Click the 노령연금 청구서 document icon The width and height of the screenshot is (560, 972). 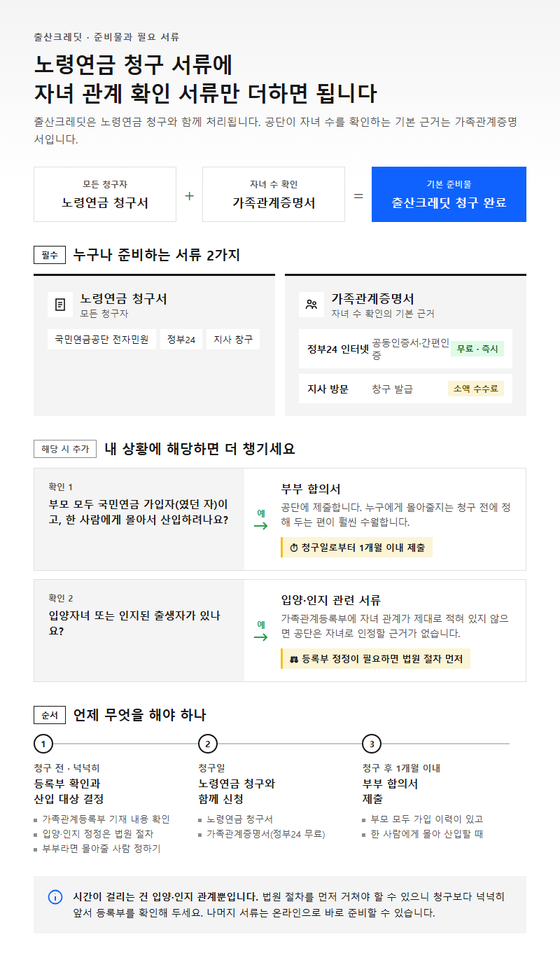tap(60, 305)
